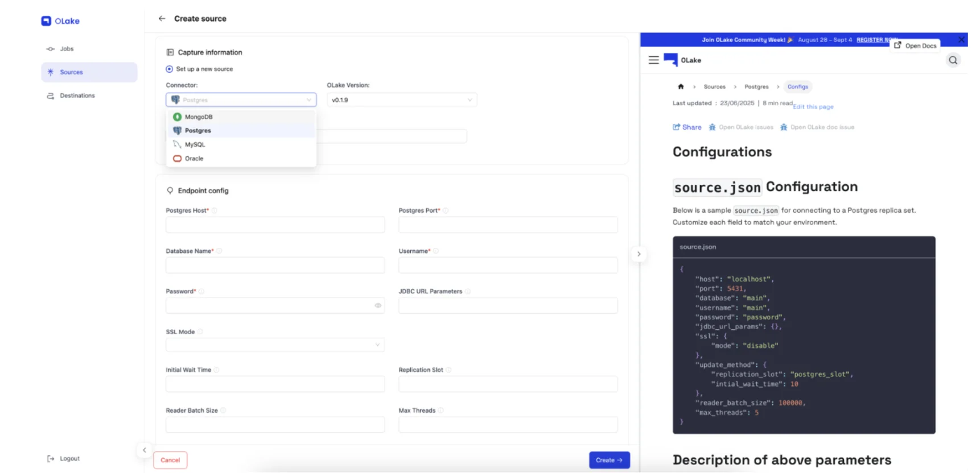Open the docs hamburger menu
980x473 pixels.
click(653, 60)
